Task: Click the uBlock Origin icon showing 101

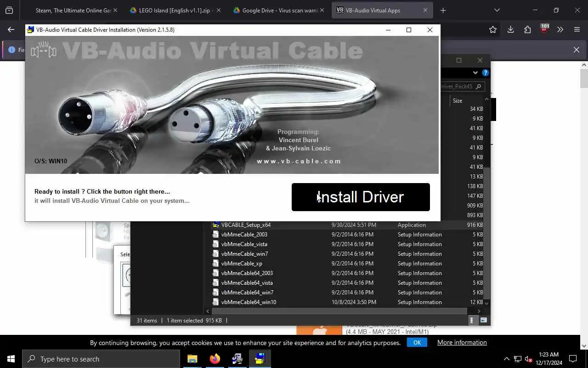Action: click(544, 29)
